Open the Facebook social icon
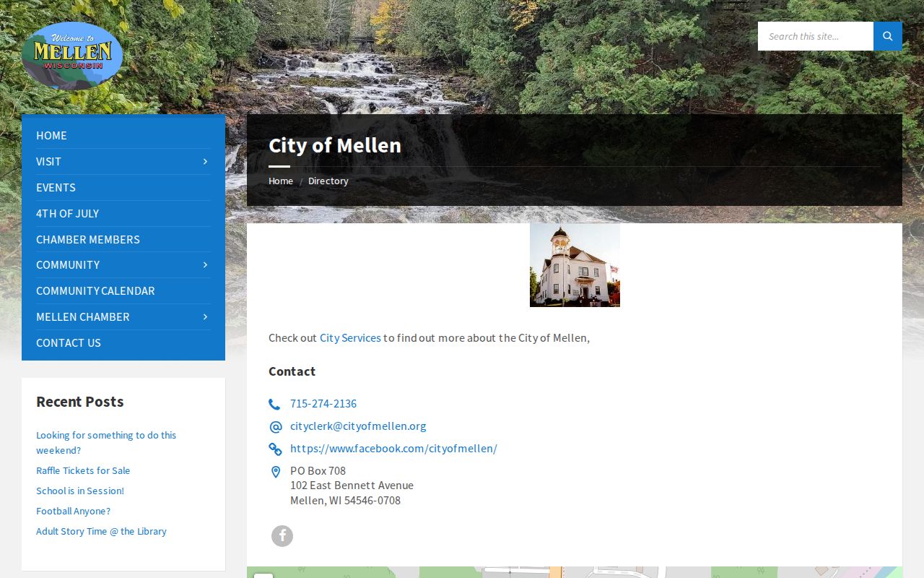924x578 pixels. click(282, 536)
